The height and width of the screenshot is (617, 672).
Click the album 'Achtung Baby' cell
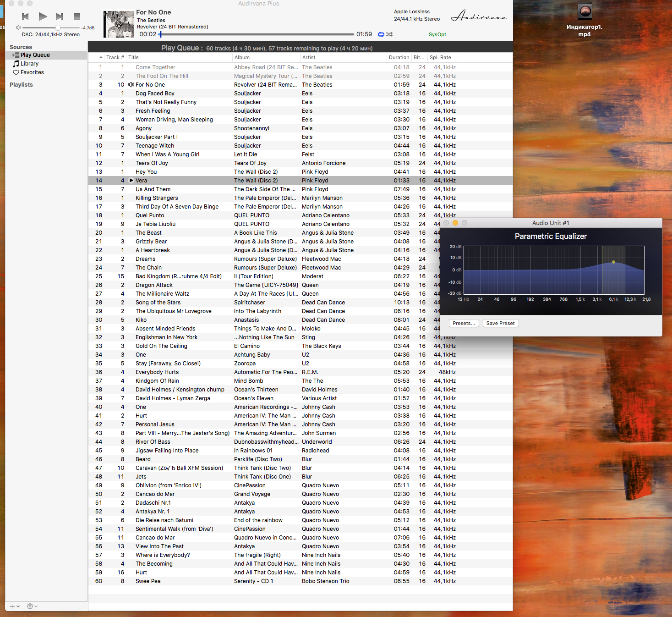point(252,355)
